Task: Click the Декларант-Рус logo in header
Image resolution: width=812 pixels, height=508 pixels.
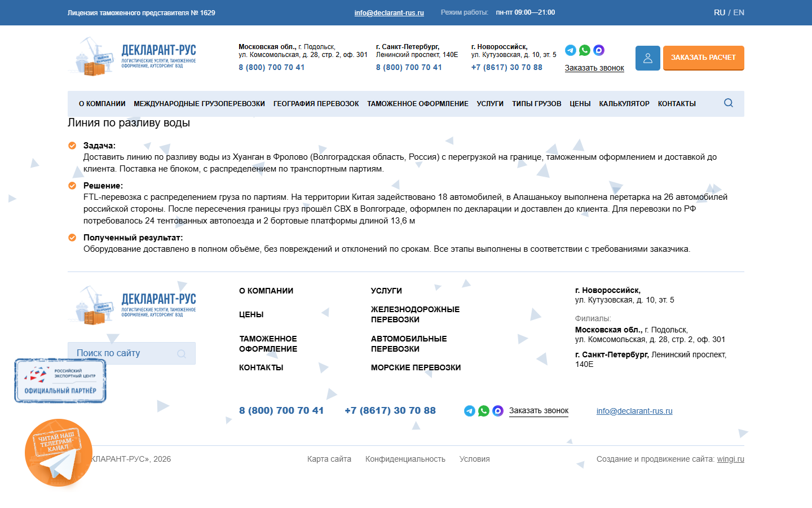Action: pyautogui.click(x=132, y=56)
